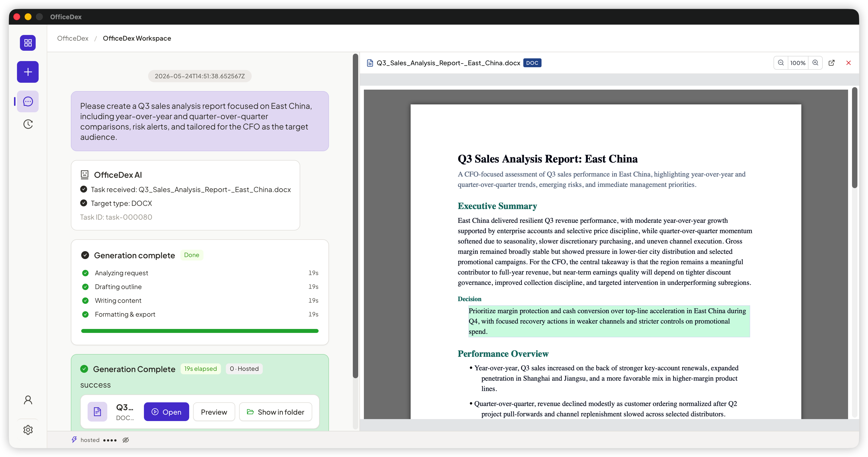Click the OfficeDex AI robot icon
This screenshot has height=457, width=868.
tap(85, 175)
